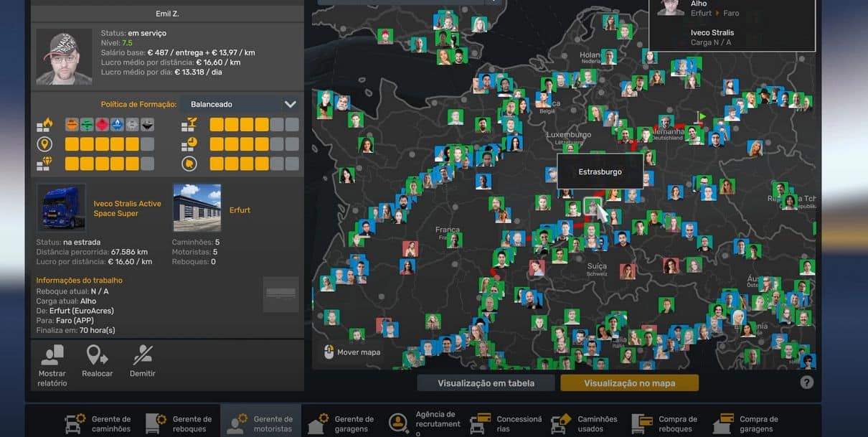The image size is (868, 437).
Task: Click the Balanceado training policy field
Action: pyautogui.click(x=230, y=104)
